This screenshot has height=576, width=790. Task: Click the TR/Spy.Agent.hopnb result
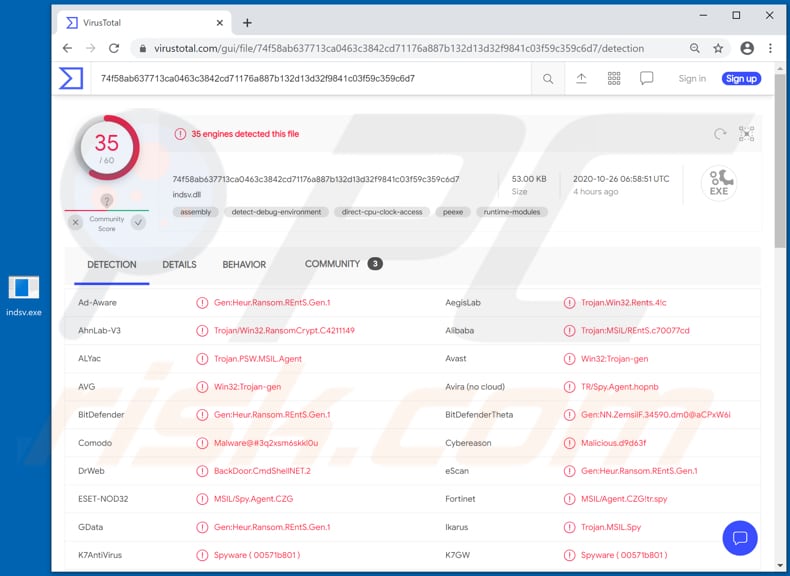tap(620, 387)
